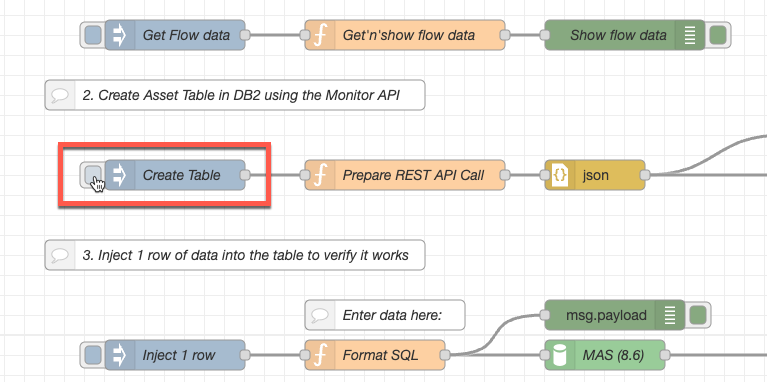The height and width of the screenshot is (382, 767).
Task: Click the debug list icon on Show flow data
Action: click(x=690, y=35)
